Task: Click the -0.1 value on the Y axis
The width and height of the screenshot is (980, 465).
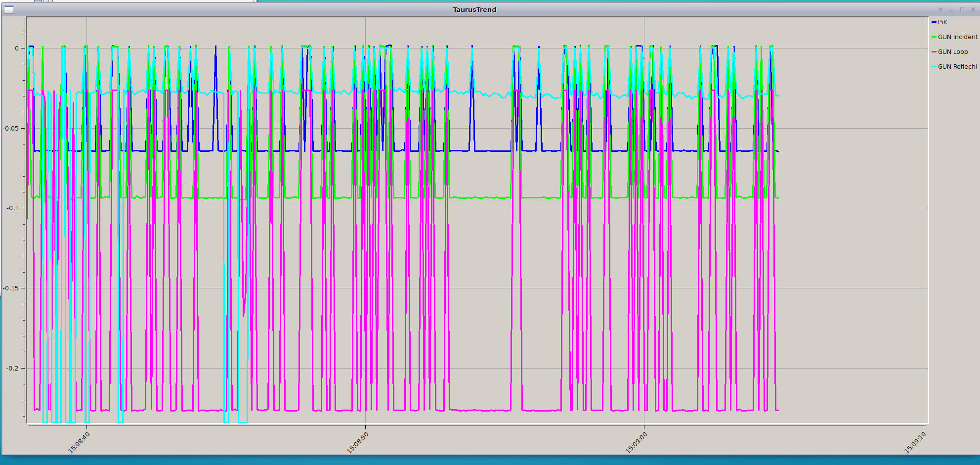Action: [x=12, y=208]
